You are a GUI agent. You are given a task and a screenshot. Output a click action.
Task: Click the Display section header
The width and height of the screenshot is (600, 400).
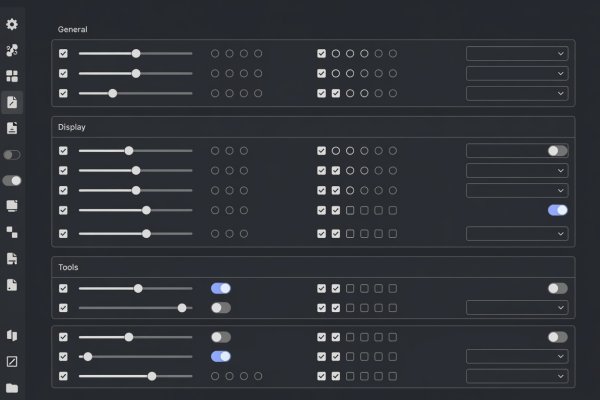tap(72, 127)
